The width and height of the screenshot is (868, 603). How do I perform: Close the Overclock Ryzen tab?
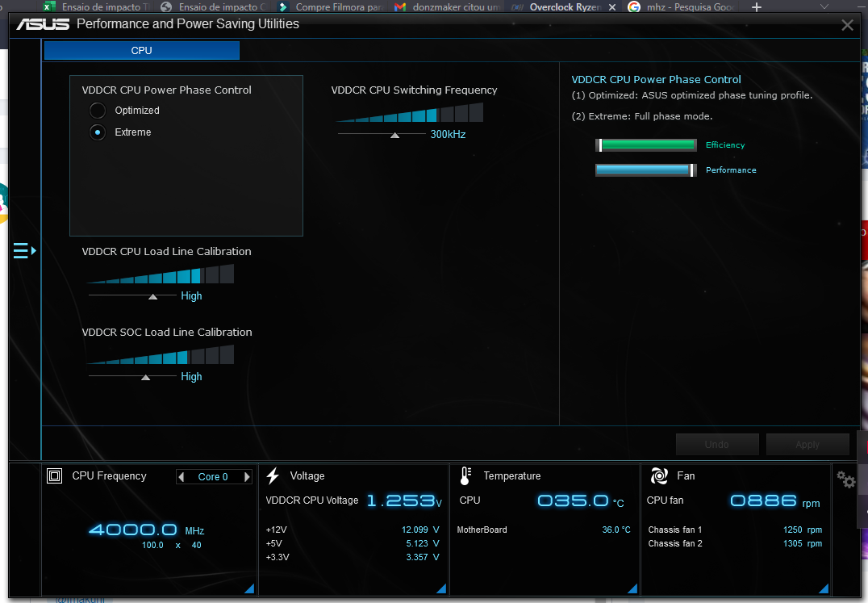click(x=611, y=7)
